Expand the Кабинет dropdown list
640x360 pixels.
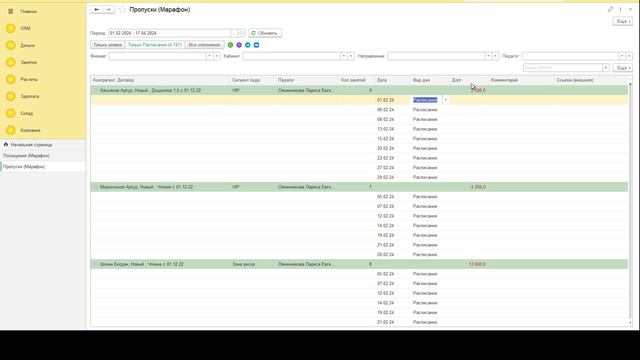(344, 56)
